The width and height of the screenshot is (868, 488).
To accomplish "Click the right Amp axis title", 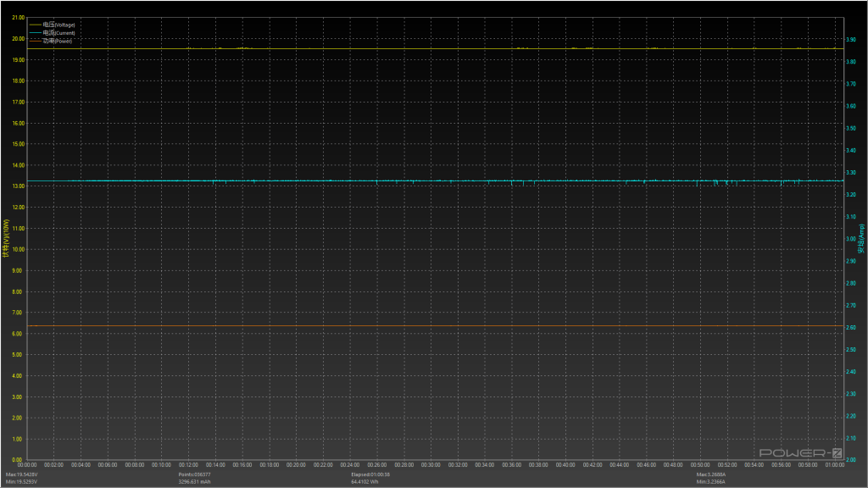I will click(861, 238).
